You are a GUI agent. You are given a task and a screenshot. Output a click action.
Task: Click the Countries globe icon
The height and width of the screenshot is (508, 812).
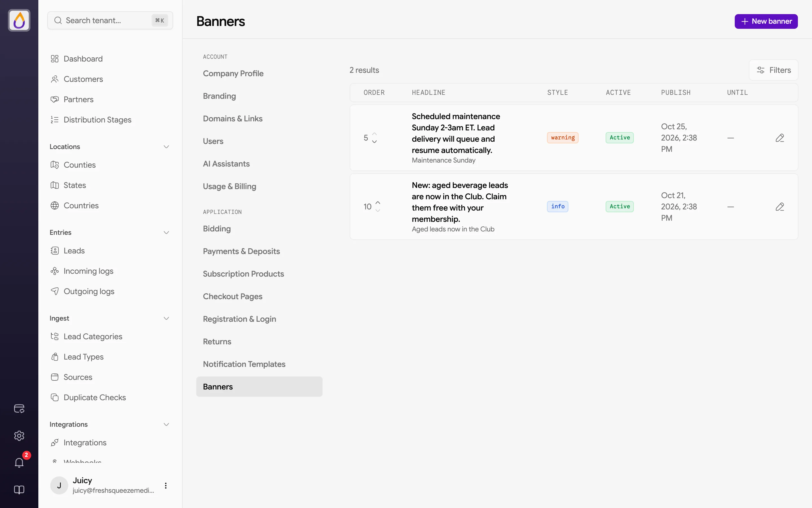[55, 206]
